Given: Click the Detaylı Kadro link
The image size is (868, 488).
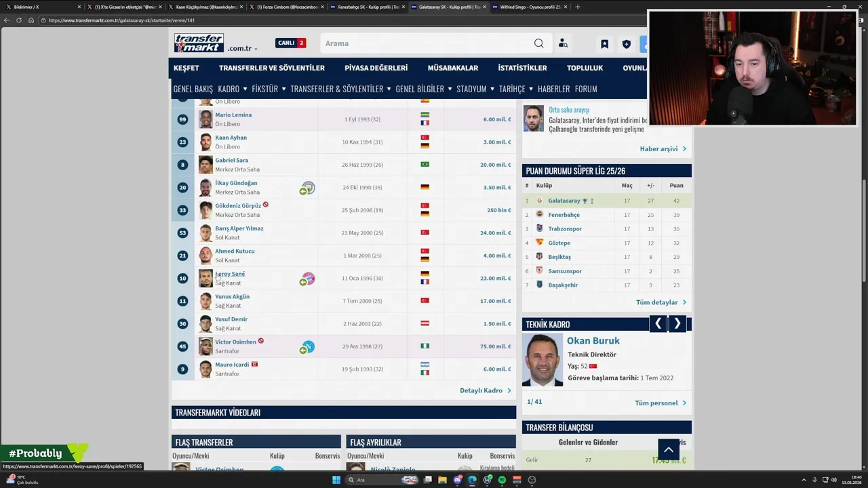Looking at the screenshot, I should click(486, 390).
